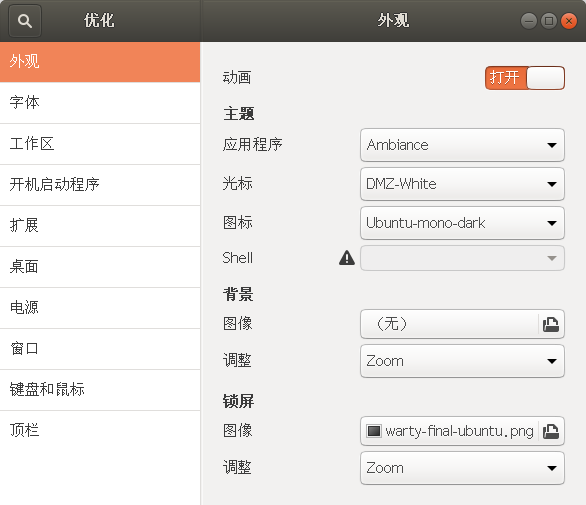This screenshot has height=505, width=586.
Task: Select 外观 in the sidebar
Action: [x=100, y=62]
